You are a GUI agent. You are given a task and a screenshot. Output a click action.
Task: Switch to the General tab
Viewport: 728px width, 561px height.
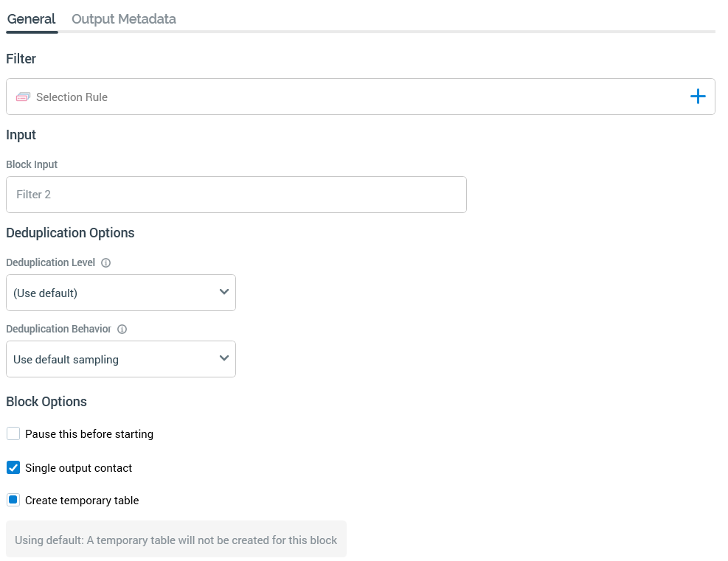31,19
